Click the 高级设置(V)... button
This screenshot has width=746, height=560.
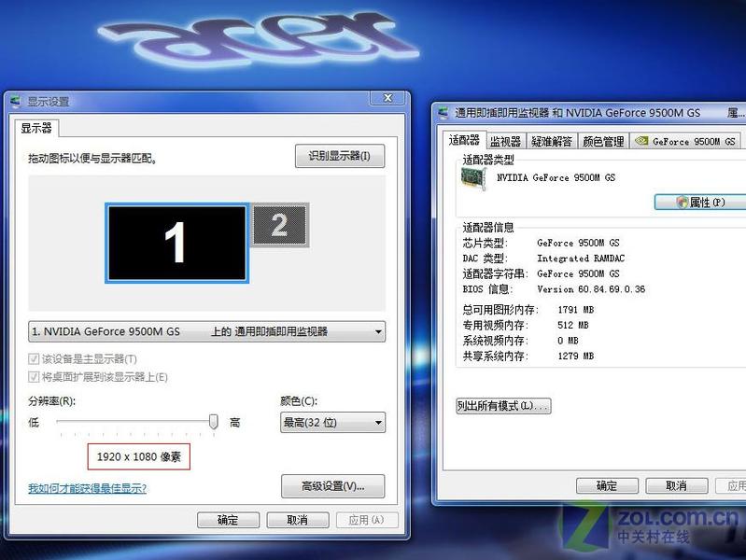(x=333, y=486)
